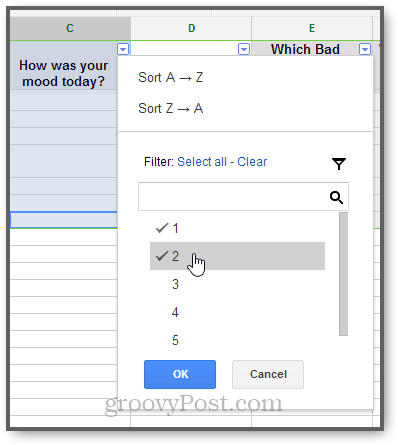Cancel the filter dialog
Screen dimensions: 398x445
(268, 374)
